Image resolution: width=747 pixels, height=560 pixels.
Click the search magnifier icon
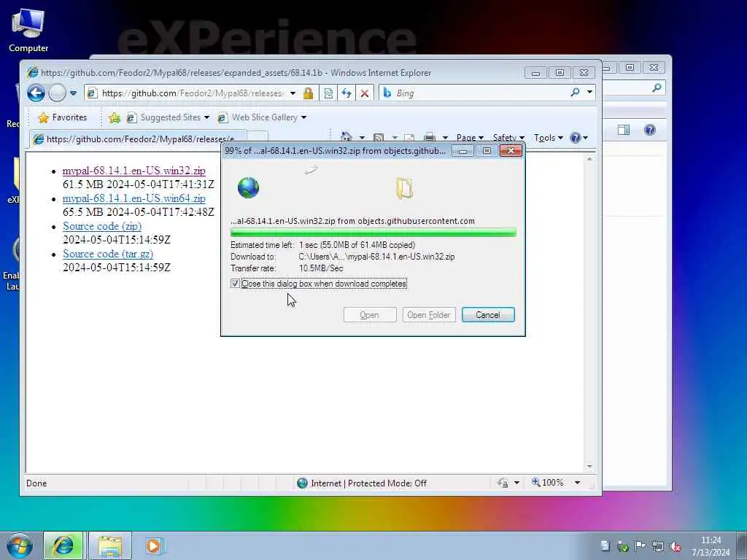(x=575, y=93)
